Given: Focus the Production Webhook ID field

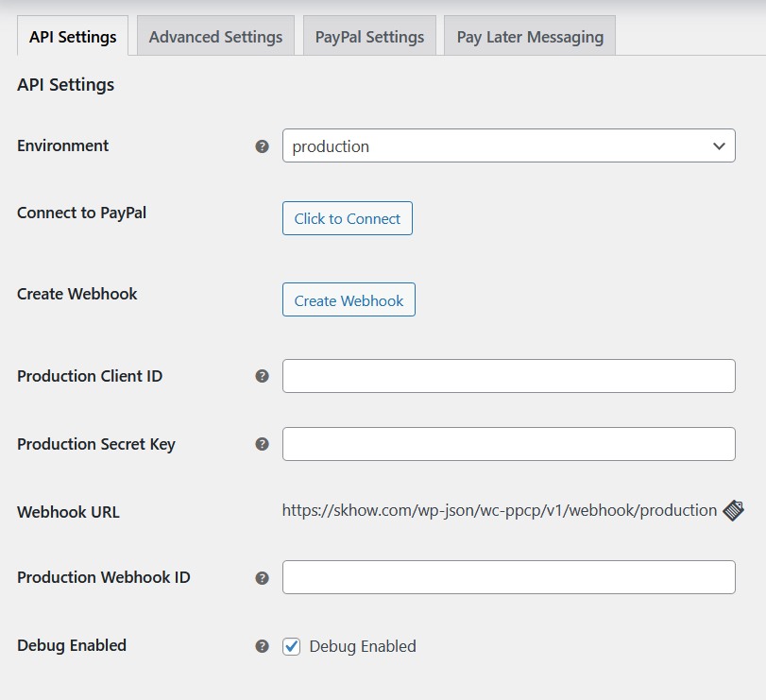Looking at the screenshot, I should pyautogui.click(x=508, y=577).
